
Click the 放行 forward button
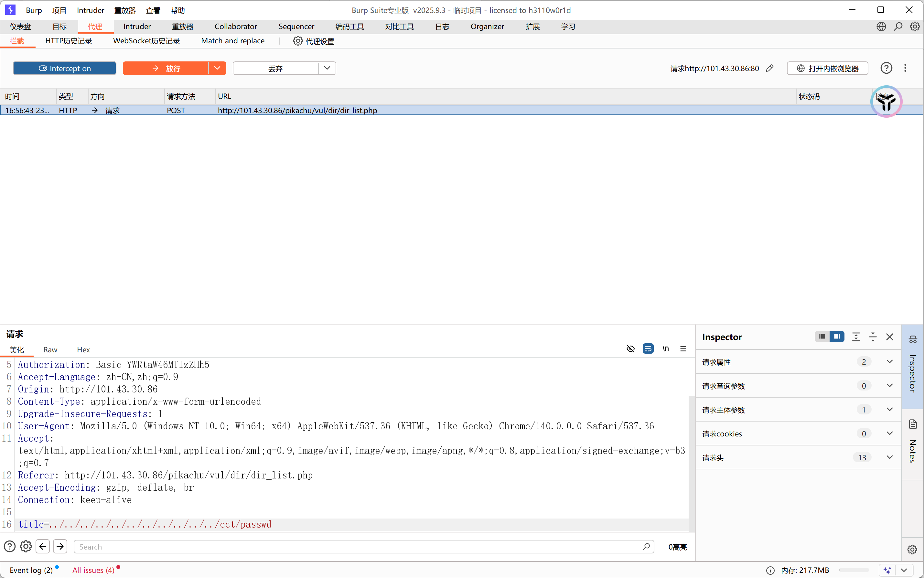(x=166, y=69)
